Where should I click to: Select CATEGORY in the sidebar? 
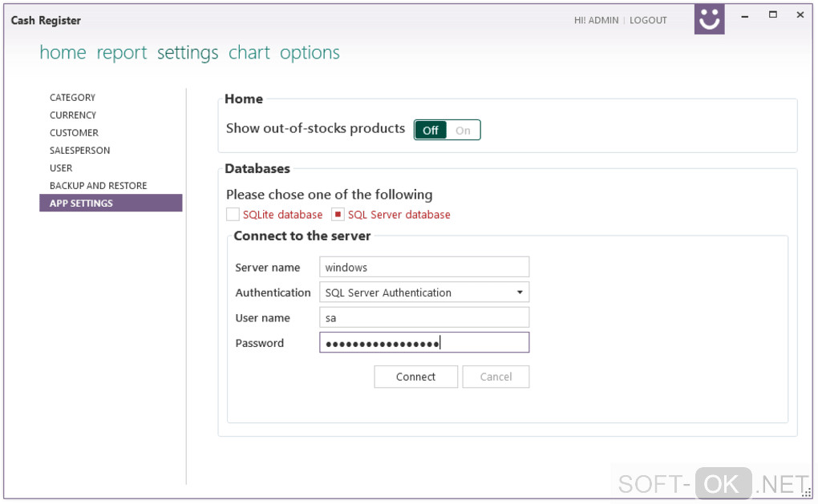pyautogui.click(x=72, y=98)
